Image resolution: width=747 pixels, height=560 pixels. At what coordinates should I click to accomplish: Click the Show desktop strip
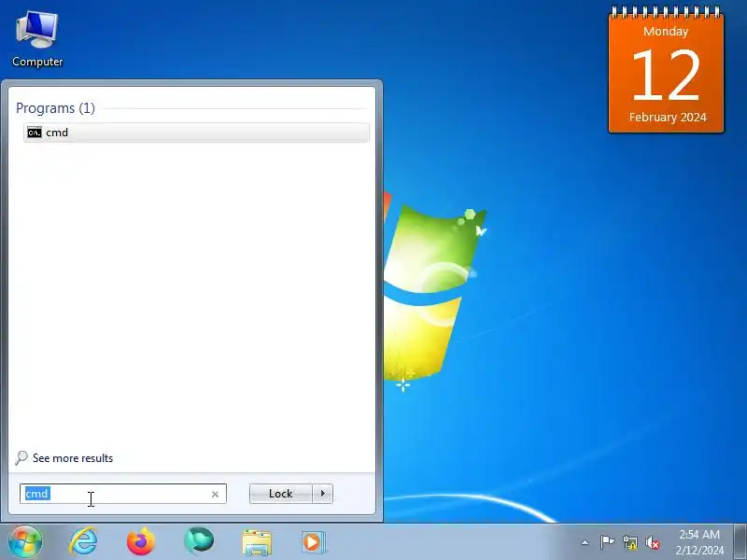pos(740,541)
